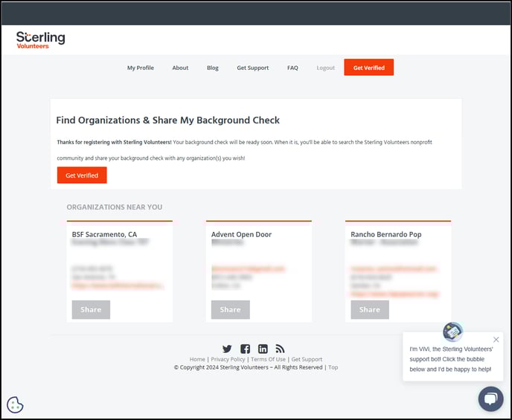Close the ViVi support bot message
This screenshot has height=420, width=512.
point(496,340)
